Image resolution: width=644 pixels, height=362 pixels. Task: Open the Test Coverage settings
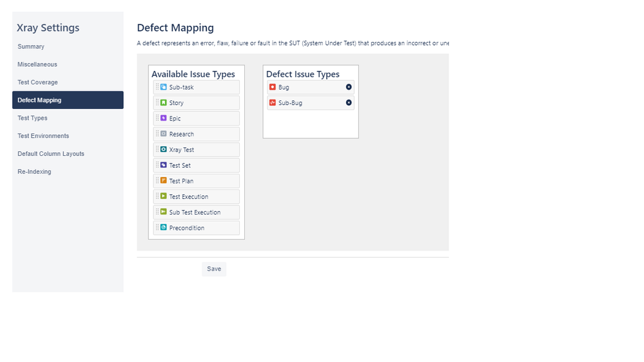click(37, 82)
